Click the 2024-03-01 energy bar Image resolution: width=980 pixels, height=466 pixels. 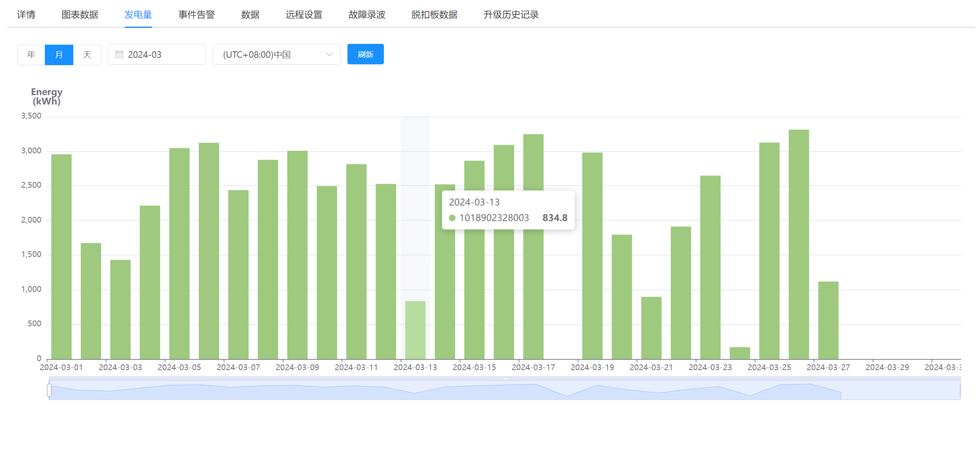coord(61,257)
